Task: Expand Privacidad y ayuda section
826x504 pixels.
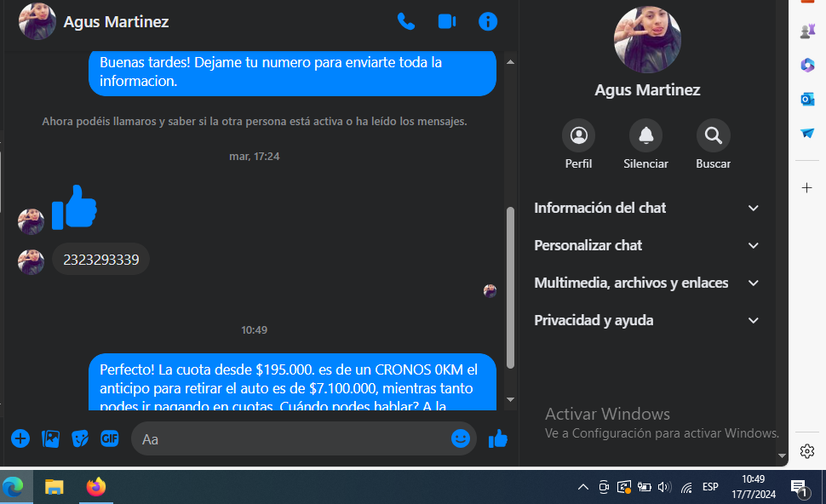Action: tap(647, 320)
